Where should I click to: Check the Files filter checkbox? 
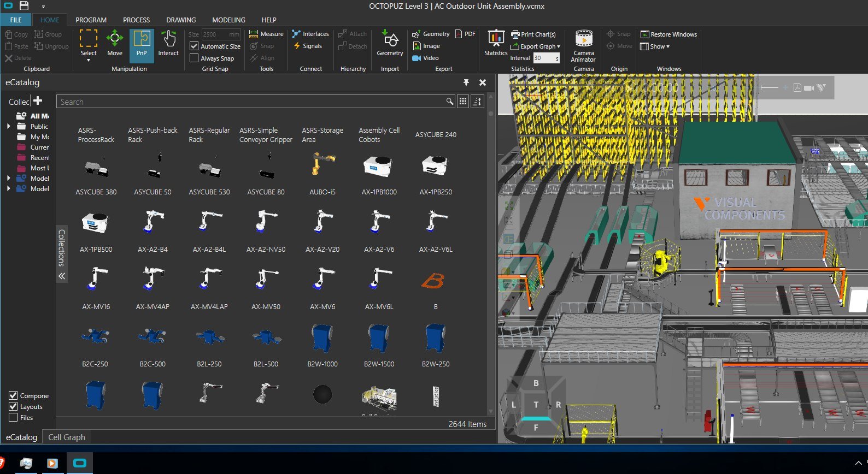tap(13, 417)
